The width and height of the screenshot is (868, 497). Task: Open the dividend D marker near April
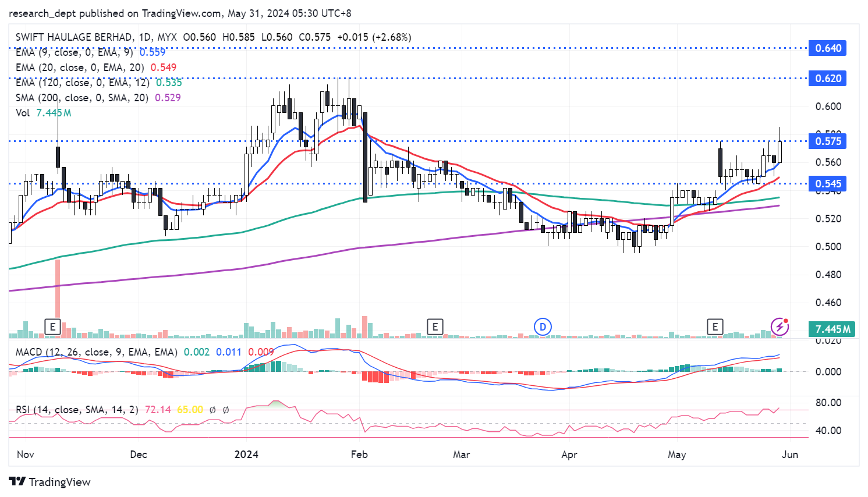coord(543,327)
